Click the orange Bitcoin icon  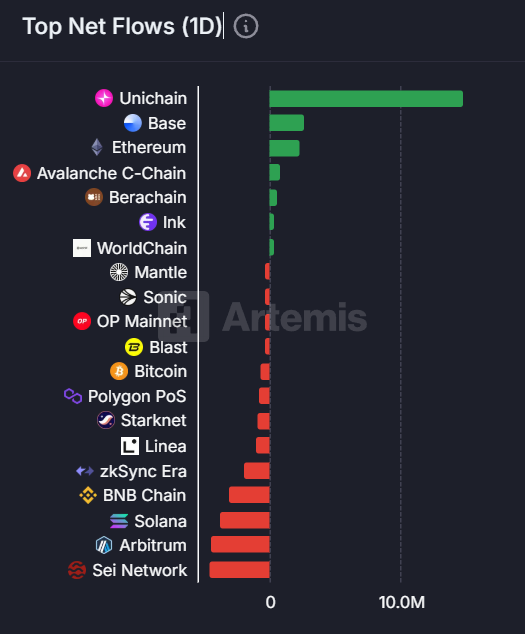click(119, 371)
